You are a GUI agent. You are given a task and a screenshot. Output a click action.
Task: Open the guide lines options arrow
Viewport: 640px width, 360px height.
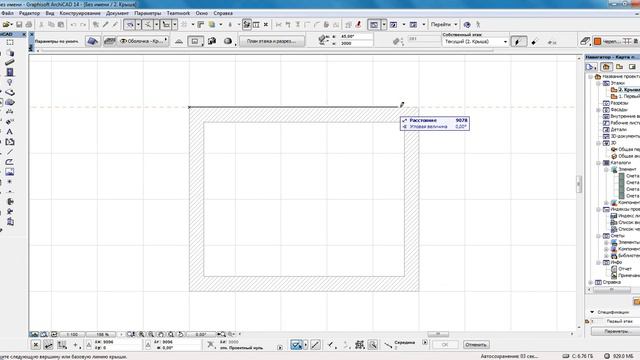click(x=138, y=25)
